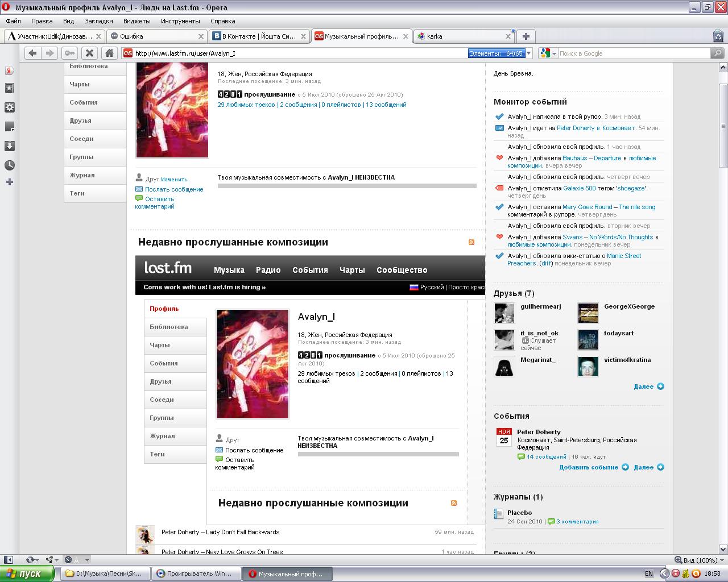Open Opera Unite icon in status bar
Image resolution: width=728 pixels, height=582 pixels.
coord(49,560)
